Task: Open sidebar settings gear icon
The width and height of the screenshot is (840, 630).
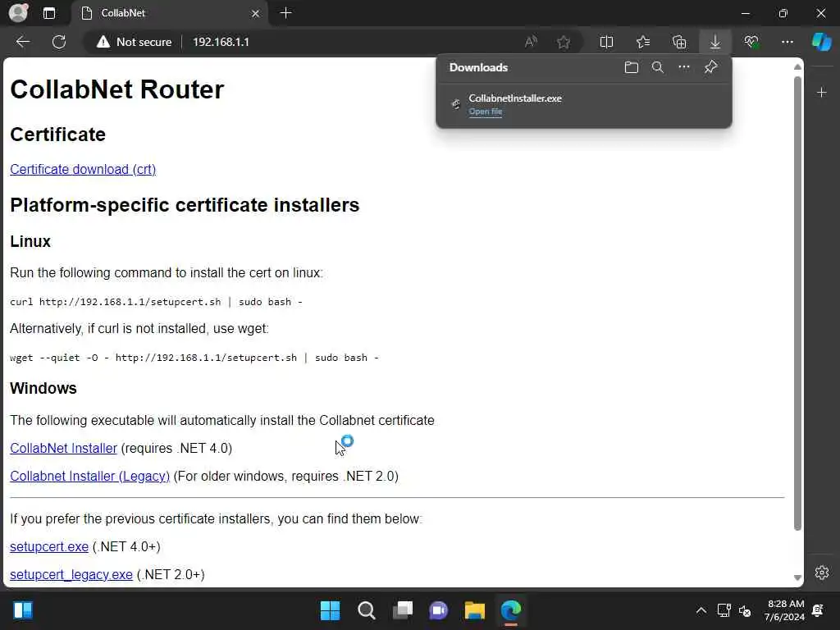Action: [822, 573]
